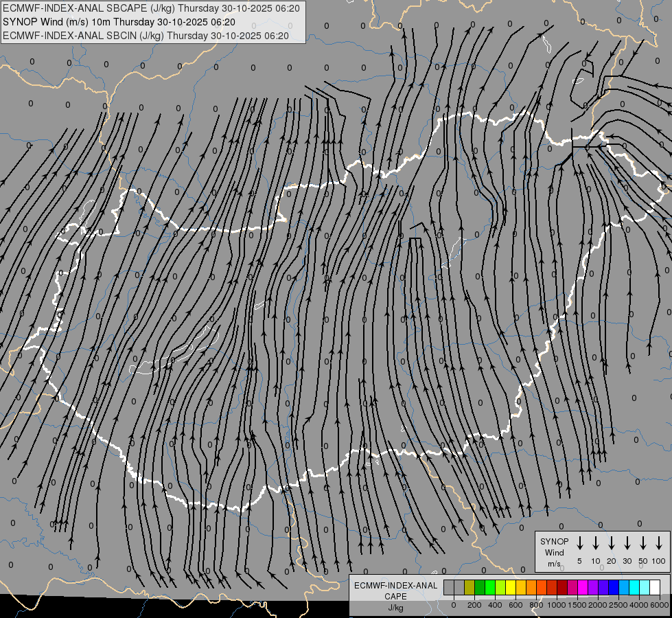Viewport: 672px width, 618px height.
Task: Select the first gray CAPE legend swatch
Action: tap(449, 587)
